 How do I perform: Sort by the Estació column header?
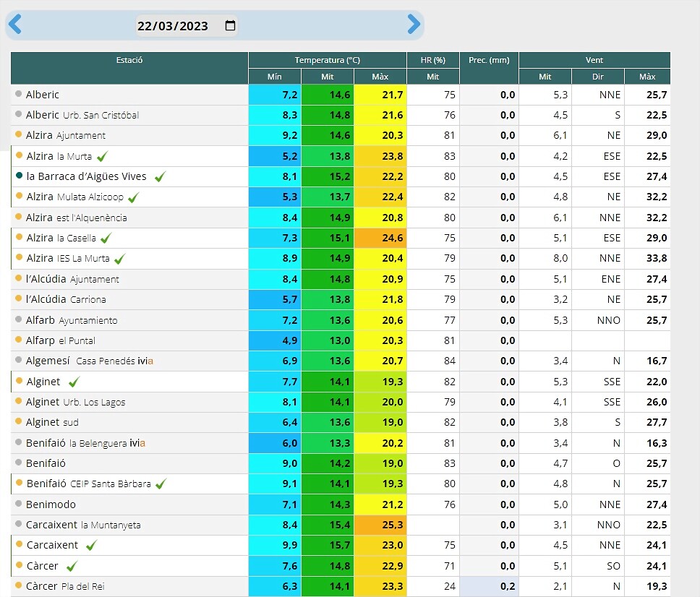pyautogui.click(x=129, y=68)
